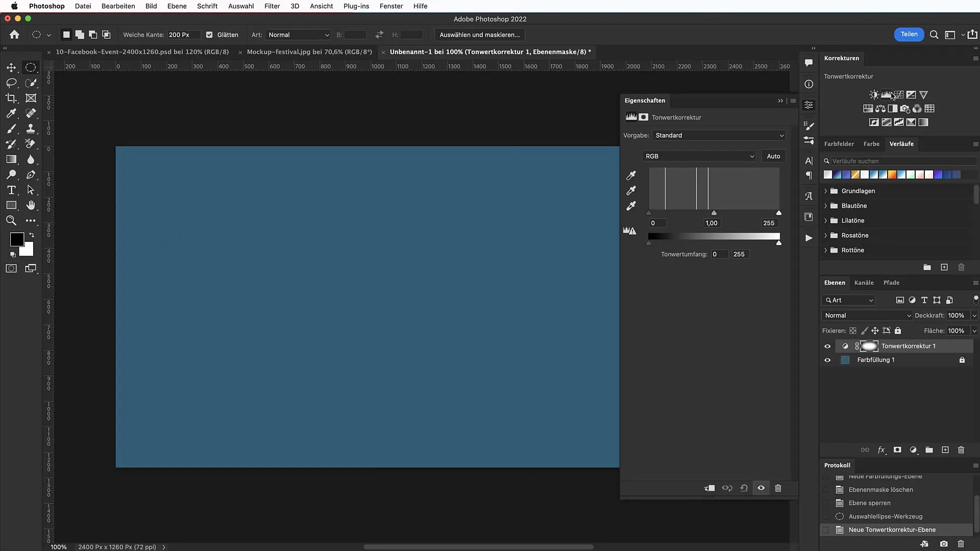Select the Brush tool

(x=11, y=129)
